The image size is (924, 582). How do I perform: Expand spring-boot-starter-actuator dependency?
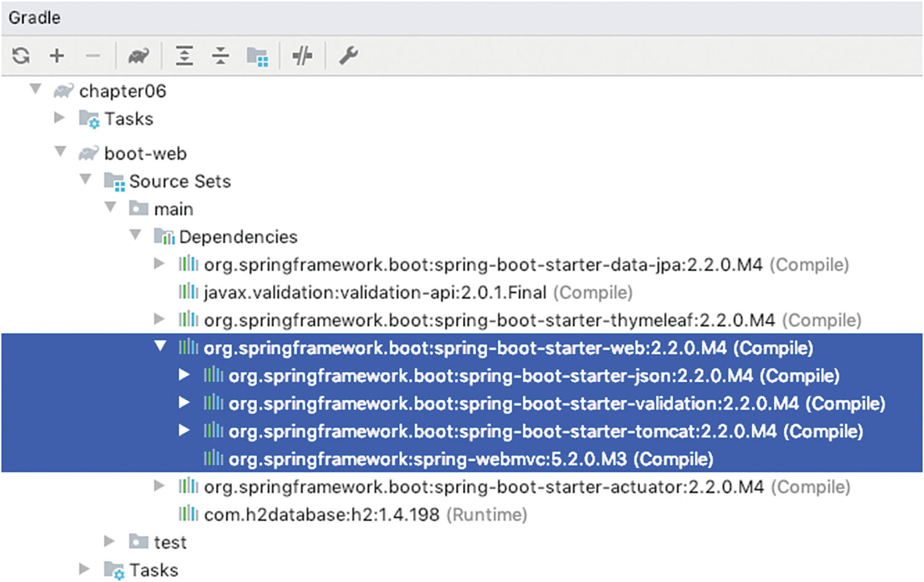click(x=160, y=486)
